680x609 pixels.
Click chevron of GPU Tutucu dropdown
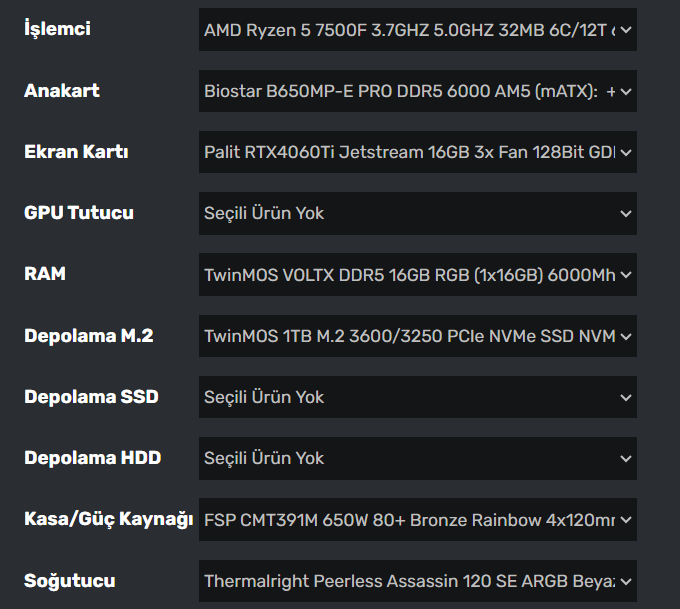[626, 213]
